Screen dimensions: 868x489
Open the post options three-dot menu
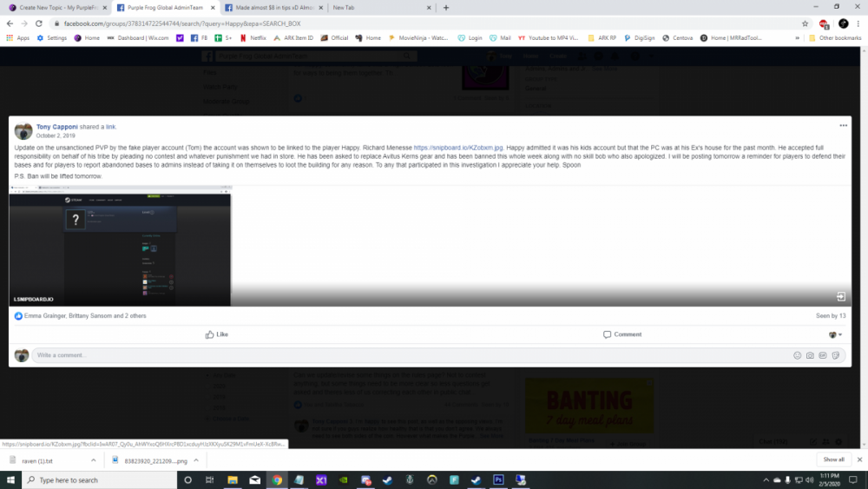point(843,126)
